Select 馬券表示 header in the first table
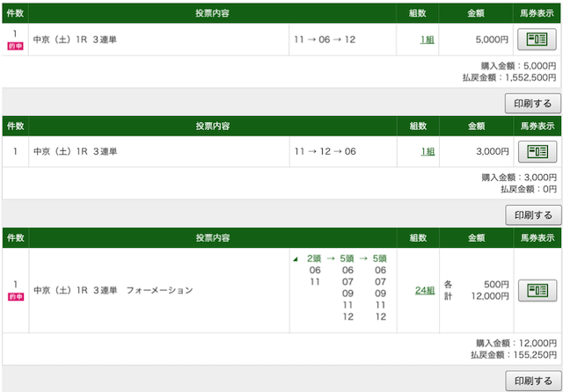This screenshot has width=563, height=392. tap(537, 13)
